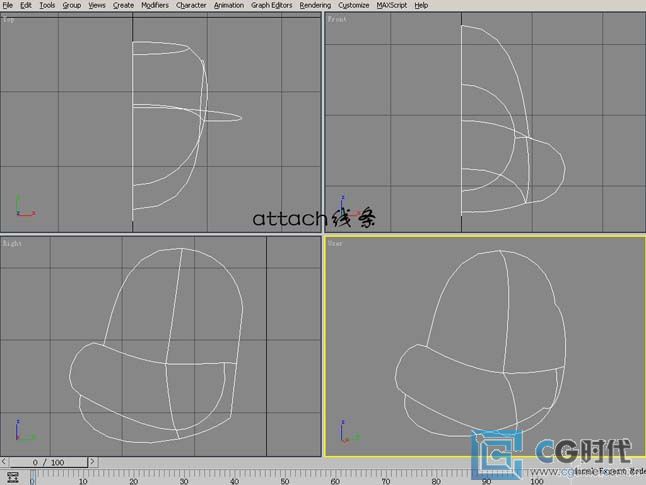Step time slider back with left arrow
This screenshot has height=485, width=646.
[x=4, y=462]
